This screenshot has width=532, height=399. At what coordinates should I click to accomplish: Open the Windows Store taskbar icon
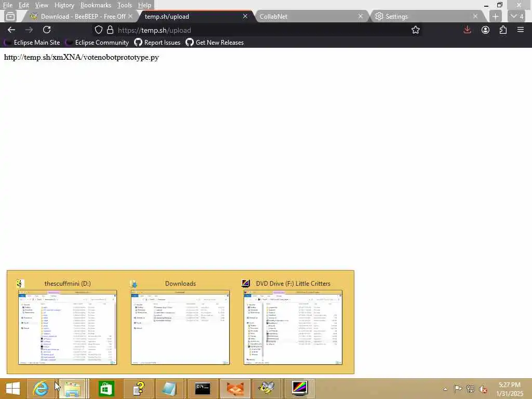[x=106, y=389]
